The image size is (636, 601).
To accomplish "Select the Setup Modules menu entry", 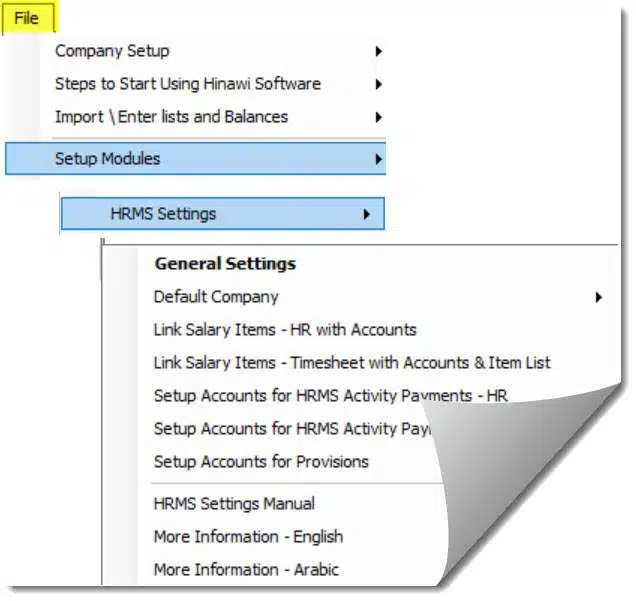I will [196, 159].
